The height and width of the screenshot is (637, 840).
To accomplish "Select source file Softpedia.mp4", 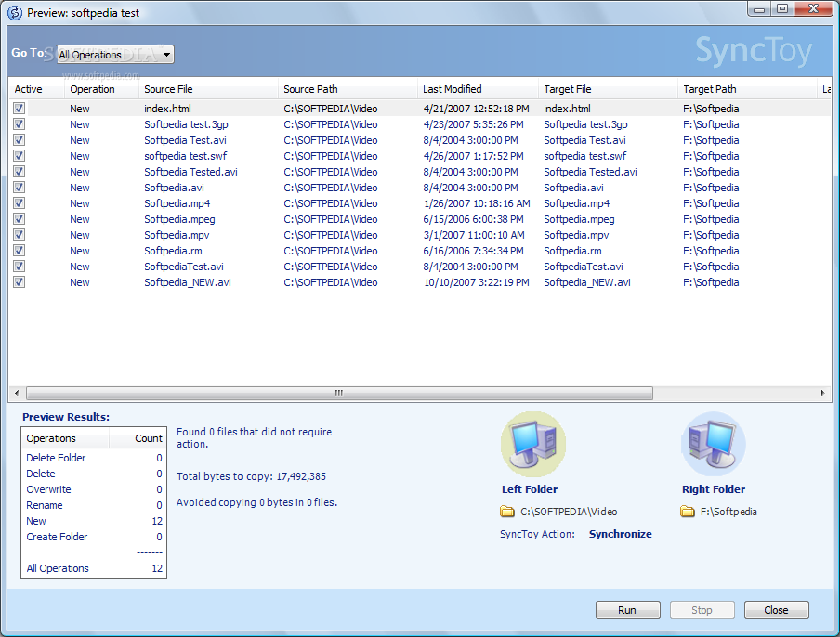I will [x=177, y=203].
